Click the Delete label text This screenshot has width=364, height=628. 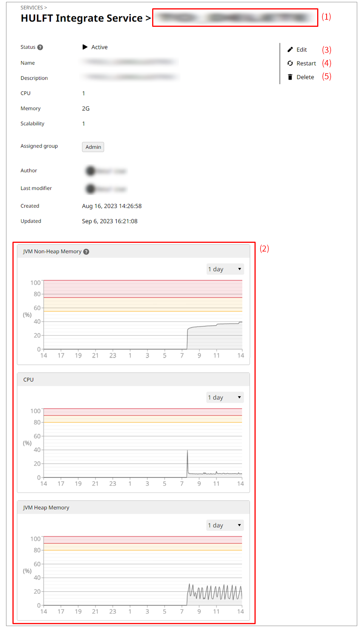pos(305,77)
